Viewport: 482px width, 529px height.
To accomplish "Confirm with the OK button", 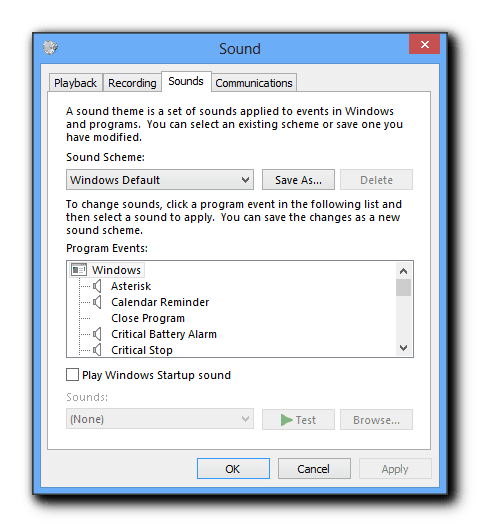I will 233,469.
